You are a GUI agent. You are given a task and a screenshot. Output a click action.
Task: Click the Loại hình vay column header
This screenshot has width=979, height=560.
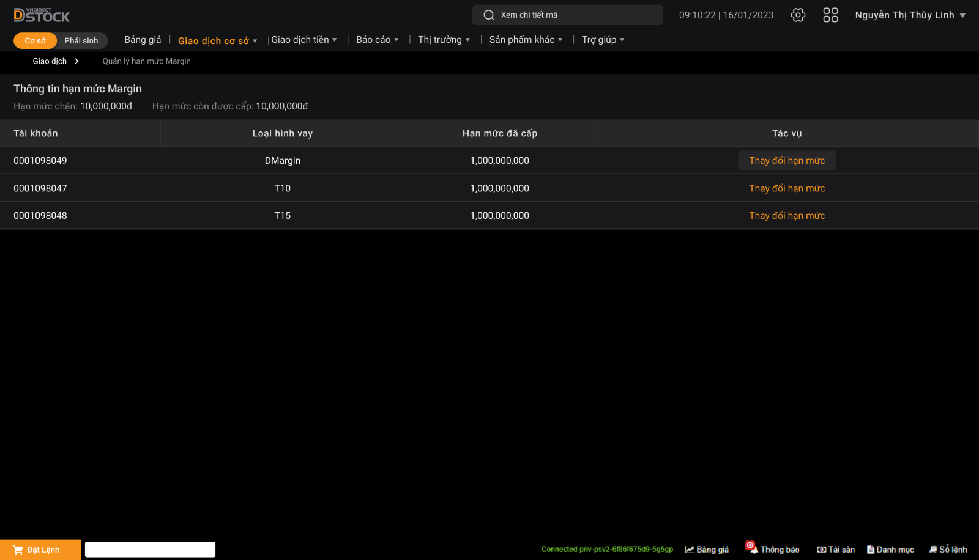283,133
